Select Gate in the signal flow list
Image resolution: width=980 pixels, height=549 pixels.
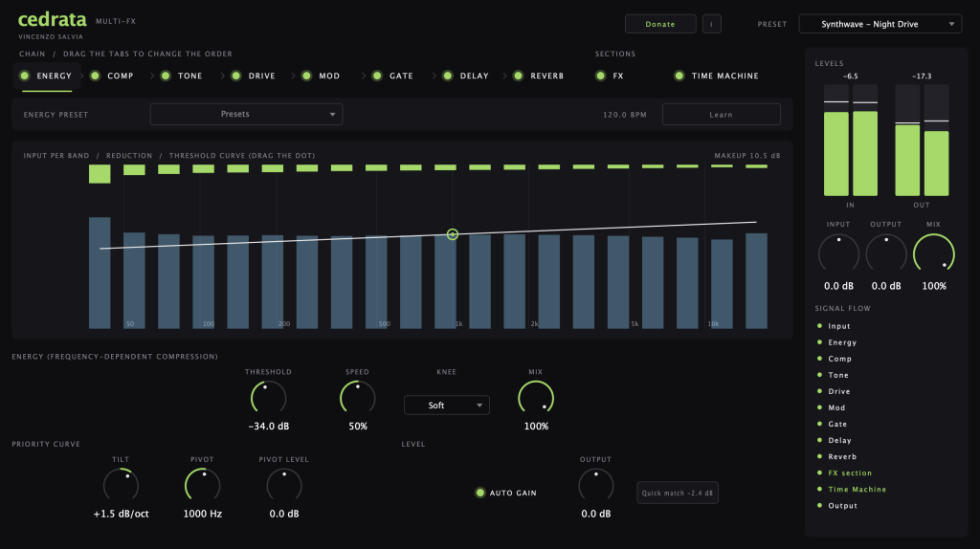(837, 424)
